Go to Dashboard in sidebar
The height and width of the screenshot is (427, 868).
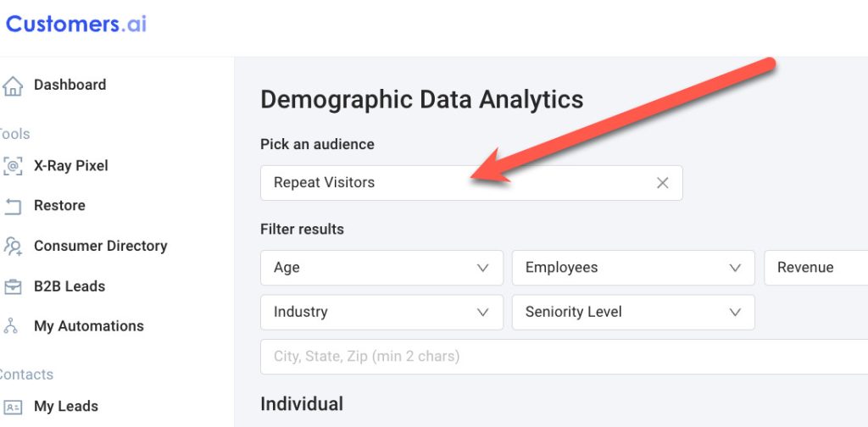click(70, 86)
